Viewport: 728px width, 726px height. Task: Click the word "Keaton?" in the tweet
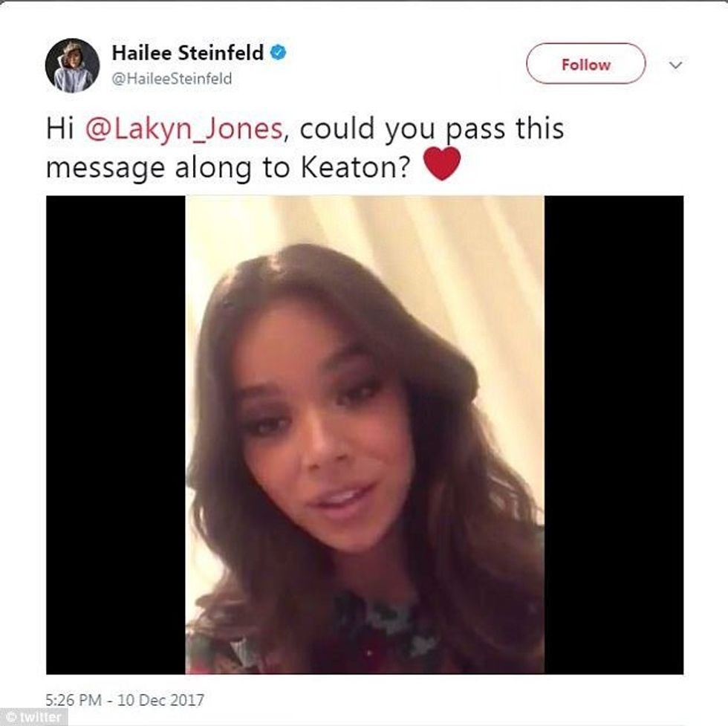coord(356,167)
